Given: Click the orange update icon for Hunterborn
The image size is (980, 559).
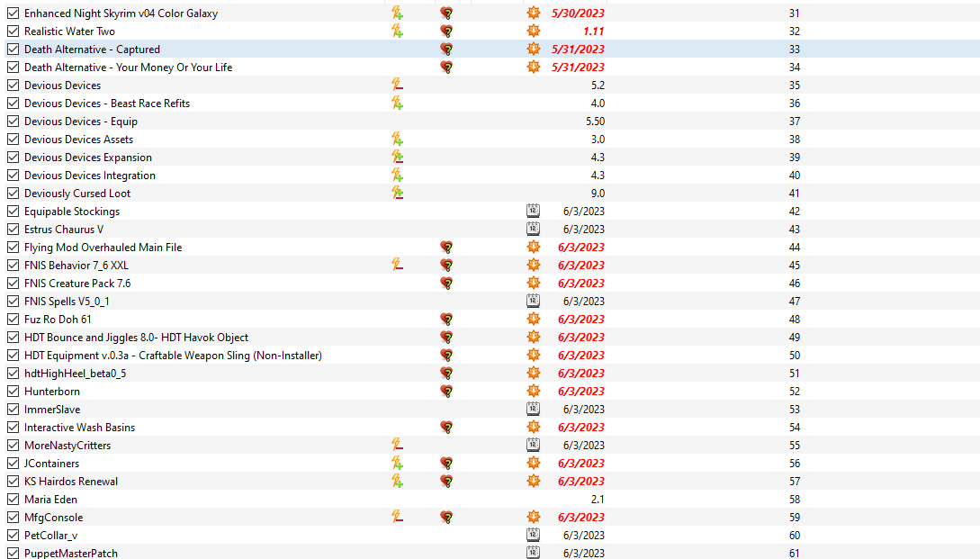Looking at the screenshot, I should 533,392.
